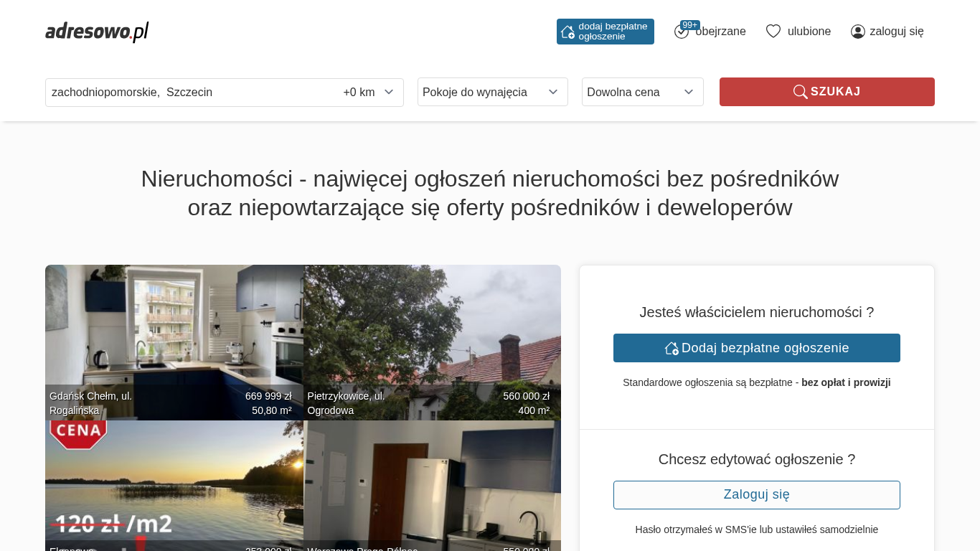Open Gdańsk Chełm listing thumbnail
This screenshot has width=980, height=551.
click(x=174, y=330)
